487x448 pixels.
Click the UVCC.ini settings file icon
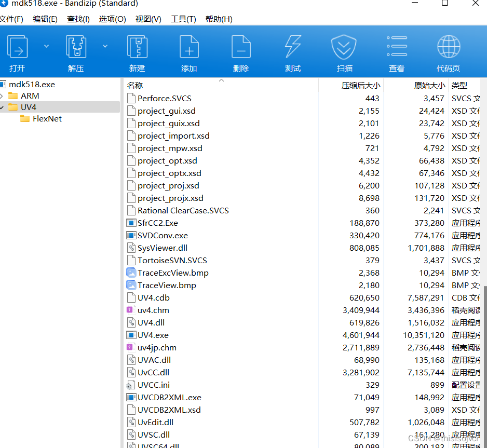click(131, 385)
